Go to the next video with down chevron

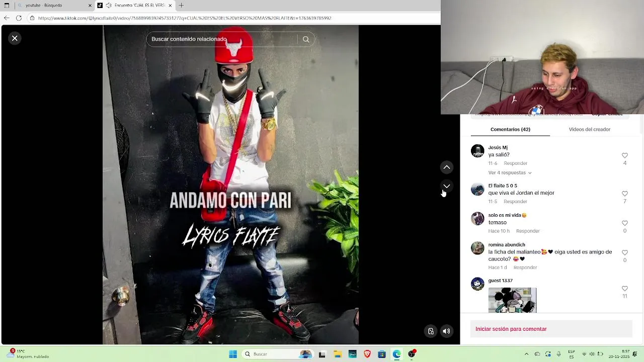[x=447, y=186]
